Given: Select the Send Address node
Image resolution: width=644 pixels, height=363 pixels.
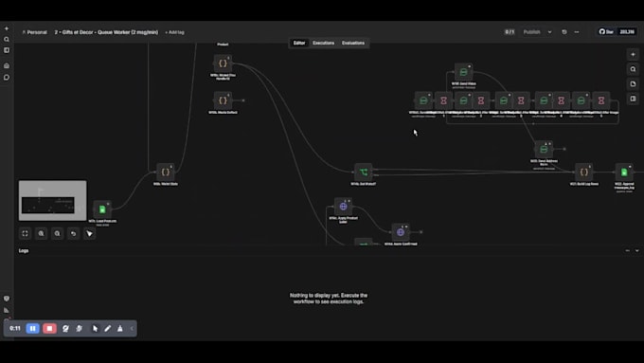Looking at the screenshot, I should click(x=544, y=149).
